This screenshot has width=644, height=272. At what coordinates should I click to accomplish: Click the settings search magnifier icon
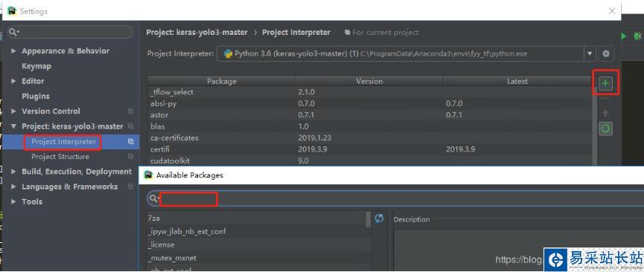[x=14, y=32]
